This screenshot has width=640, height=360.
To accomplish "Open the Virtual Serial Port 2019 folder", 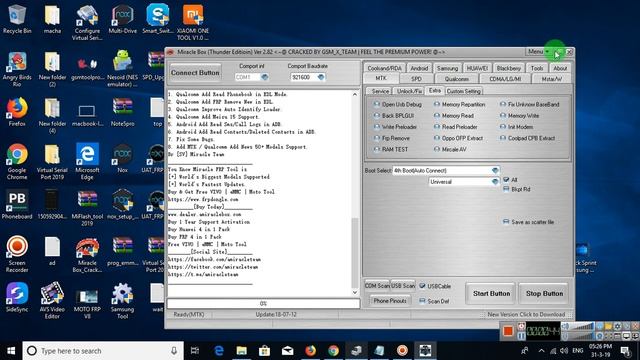I will coord(52,161).
